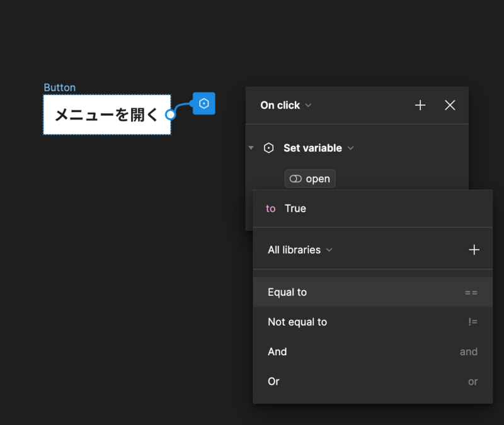The height and width of the screenshot is (425, 504).
Task: Open the All libraries dropdown
Action: coord(300,249)
